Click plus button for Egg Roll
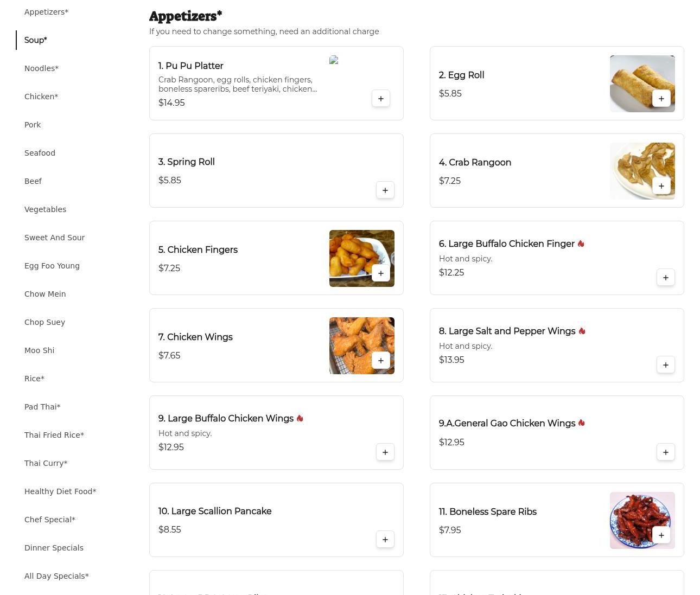This screenshot has height=595, width=700. (x=661, y=99)
